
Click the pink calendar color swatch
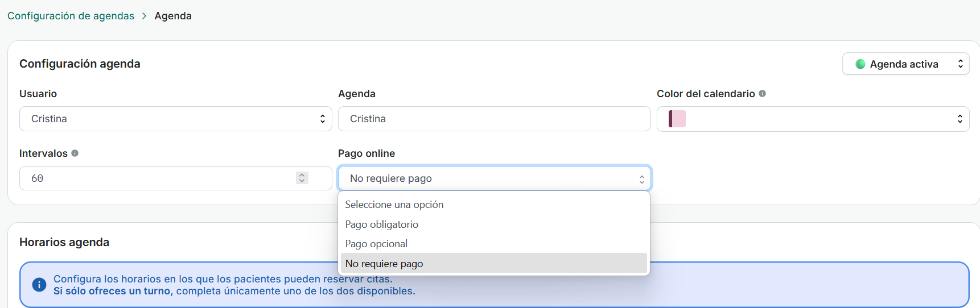(x=677, y=119)
